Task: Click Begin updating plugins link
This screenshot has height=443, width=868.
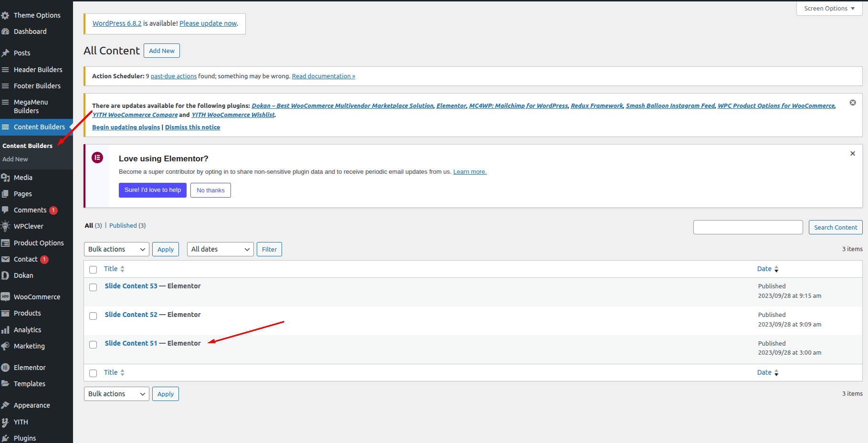Action: point(126,127)
